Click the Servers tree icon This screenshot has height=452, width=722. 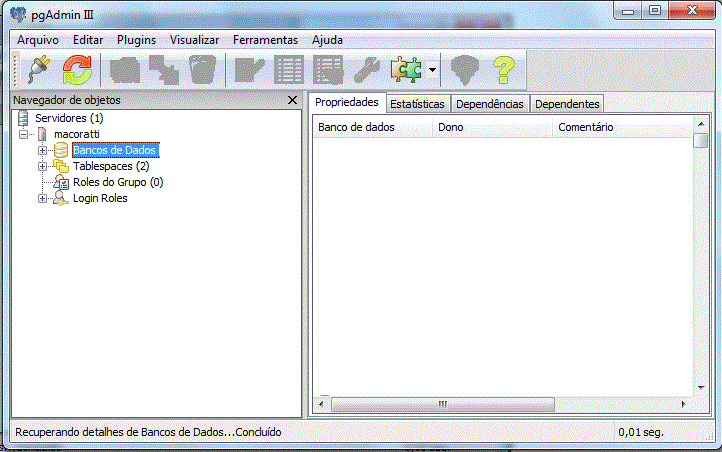23,118
